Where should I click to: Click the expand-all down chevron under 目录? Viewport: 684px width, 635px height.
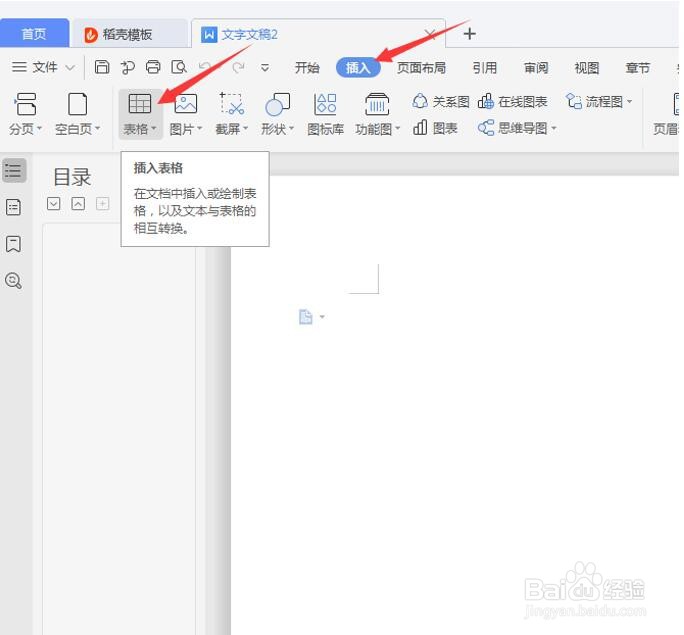[x=53, y=204]
